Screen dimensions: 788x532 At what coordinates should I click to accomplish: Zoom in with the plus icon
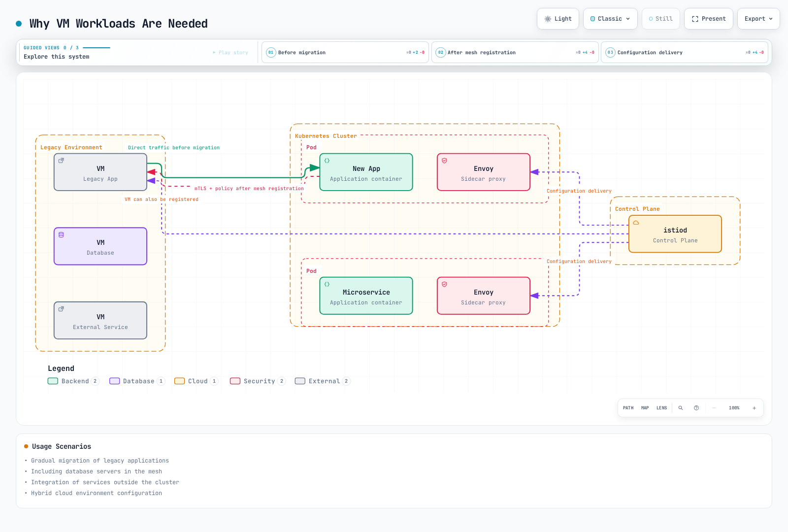click(754, 408)
